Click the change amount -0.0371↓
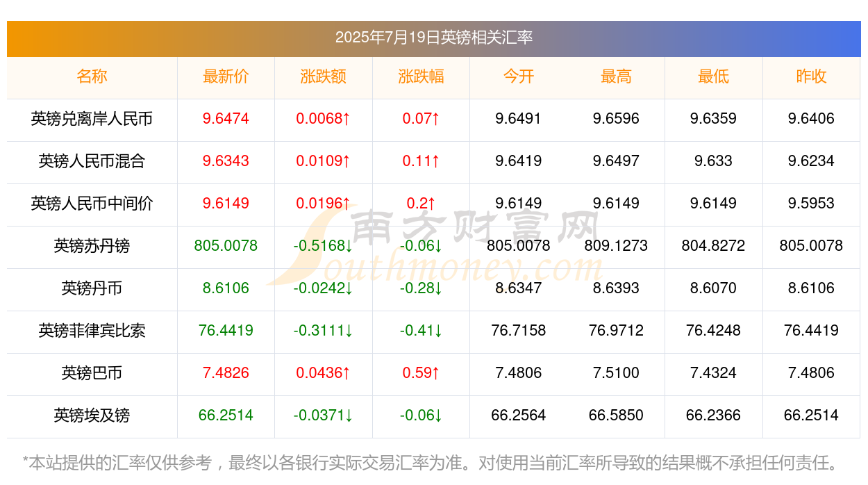868x485 pixels. click(x=324, y=416)
